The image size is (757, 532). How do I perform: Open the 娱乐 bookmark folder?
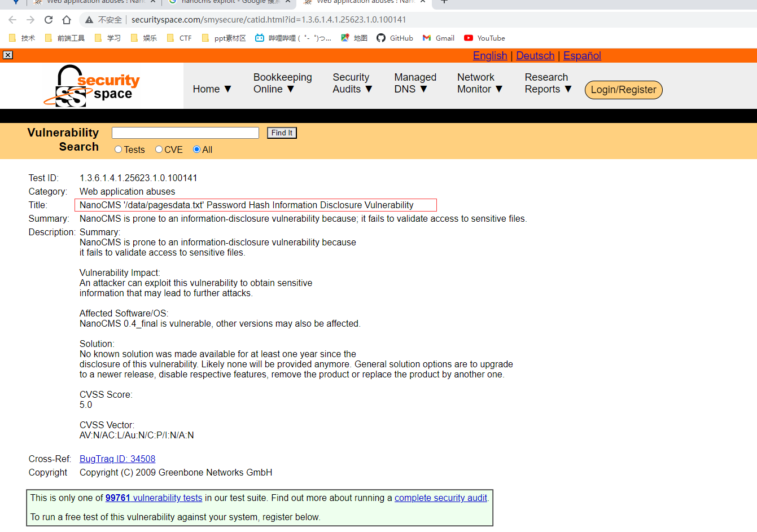[144, 38]
